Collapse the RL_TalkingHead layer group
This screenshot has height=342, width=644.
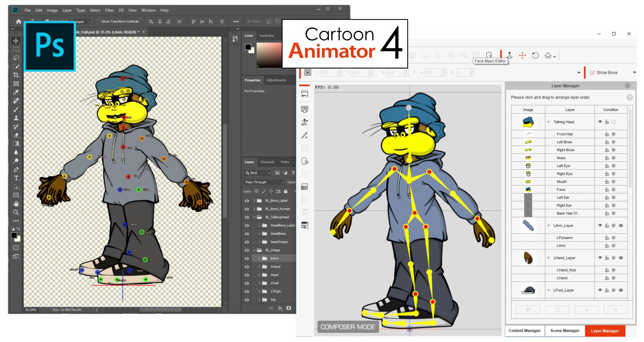point(254,217)
